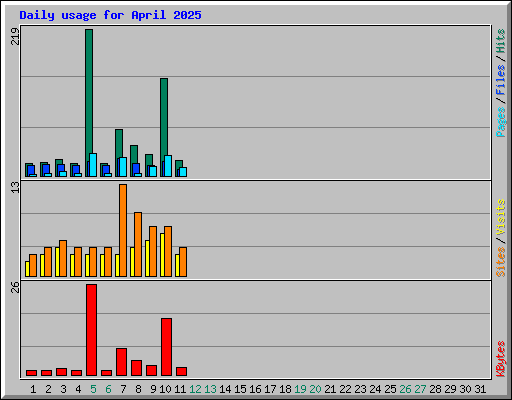
Task: Click the yellow Visits legend label
Action: 500,217
